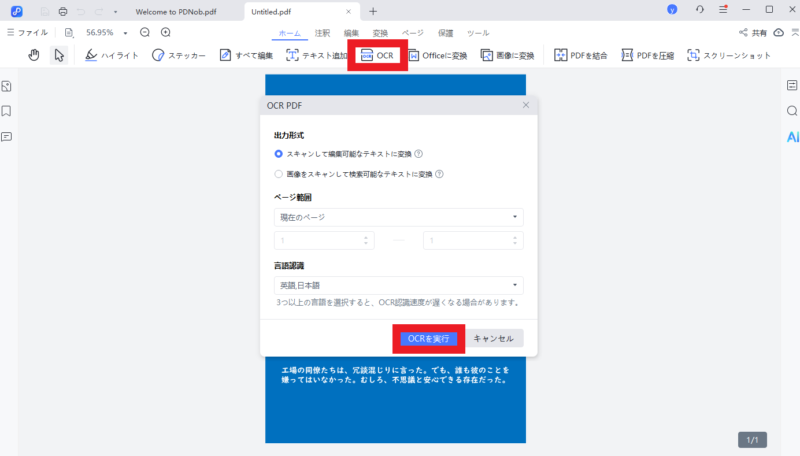Select the Hand pan tool

click(x=34, y=55)
